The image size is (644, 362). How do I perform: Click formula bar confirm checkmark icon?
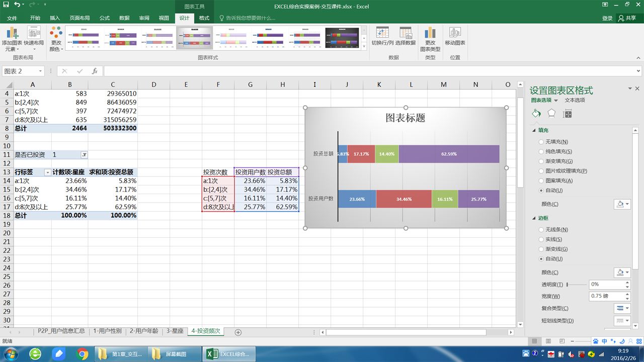79,71
